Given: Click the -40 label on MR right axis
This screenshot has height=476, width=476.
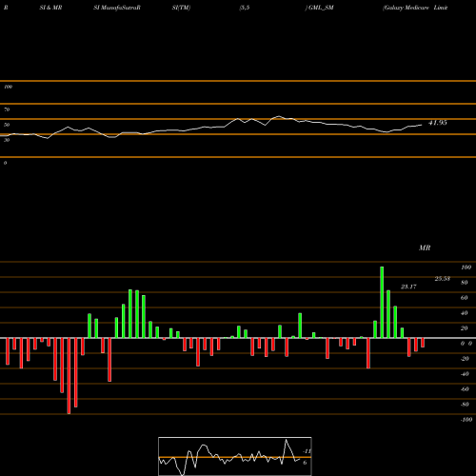Looking at the screenshot, I should (x=465, y=374).
